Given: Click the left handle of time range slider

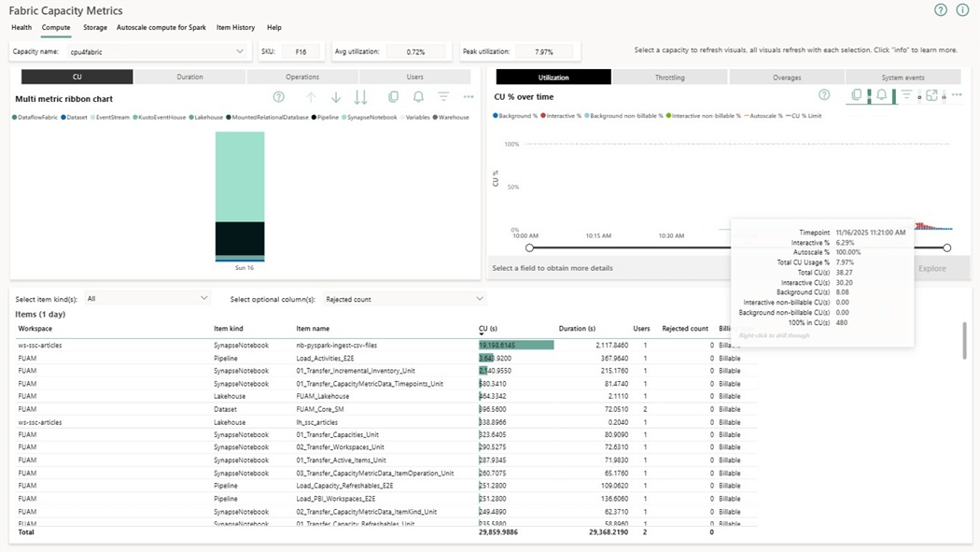Looking at the screenshot, I should point(530,248).
